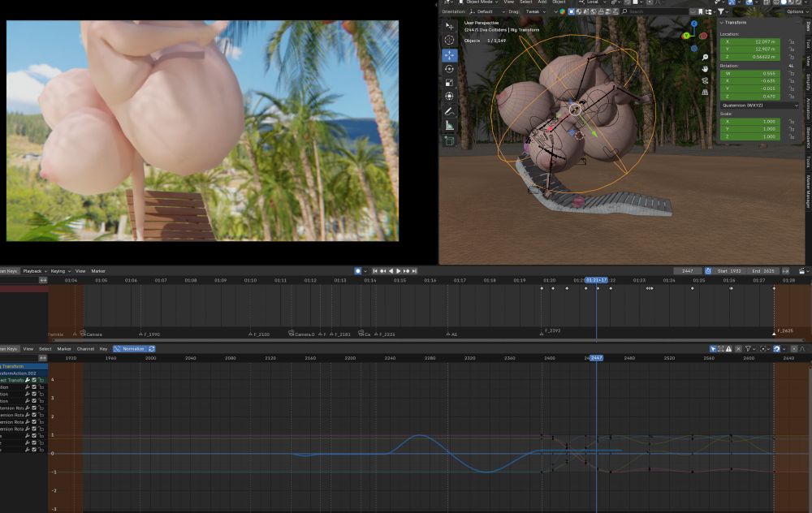
Task: Click the viewport zoom magnifier gizmo
Action: coord(705,58)
